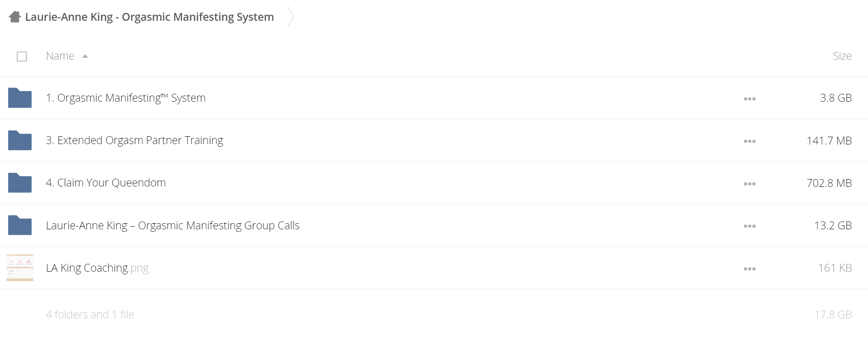Expand the breadcrumb chevron after the folder title
This screenshot has width=868, height=337.
(x=291, y=17)
